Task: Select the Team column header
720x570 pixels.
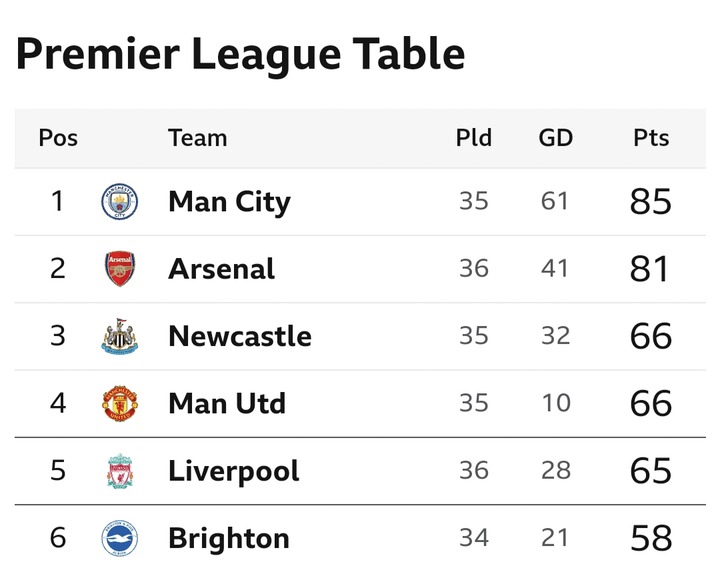Action: point(197,138)
